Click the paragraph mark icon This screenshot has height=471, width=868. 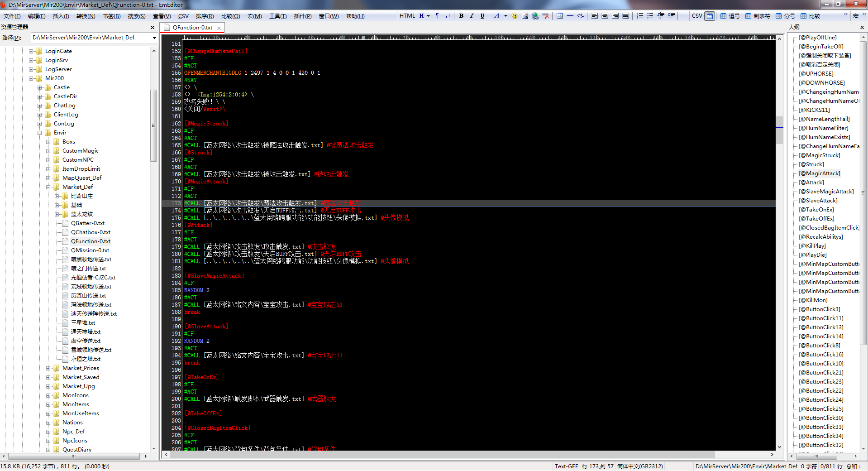pos(437,16)
